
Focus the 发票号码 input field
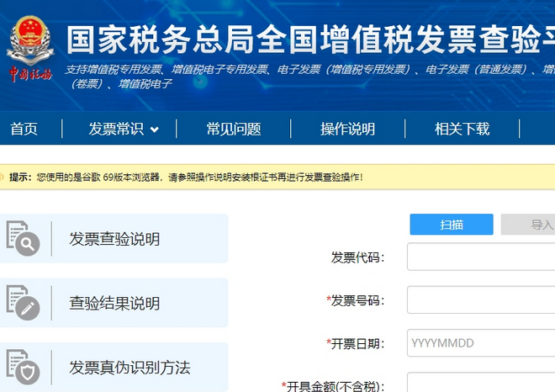tap(481, 300)
